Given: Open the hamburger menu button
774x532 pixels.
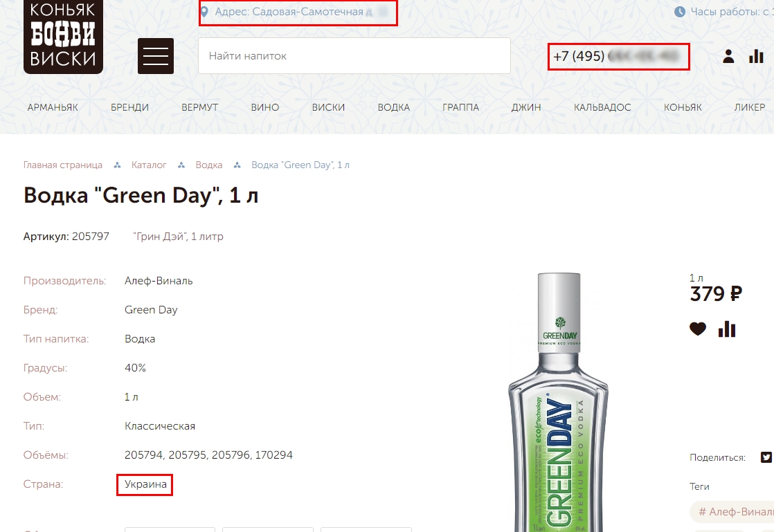Looking at the screenshot, I should 156,56.
